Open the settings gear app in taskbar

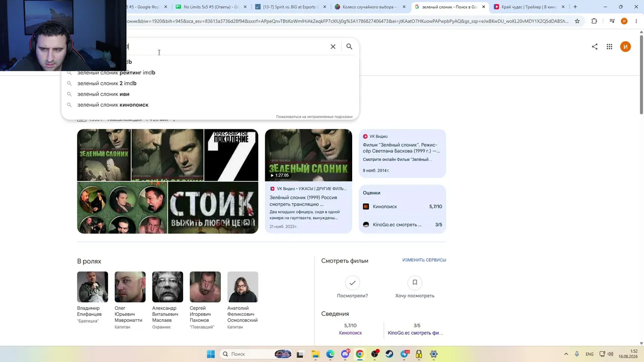434,354
